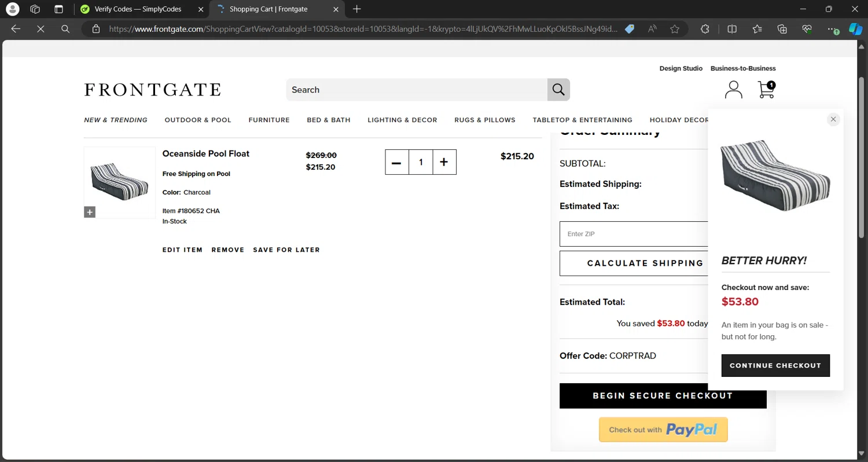Select the $215.20 line total price

tap(517, 156)
